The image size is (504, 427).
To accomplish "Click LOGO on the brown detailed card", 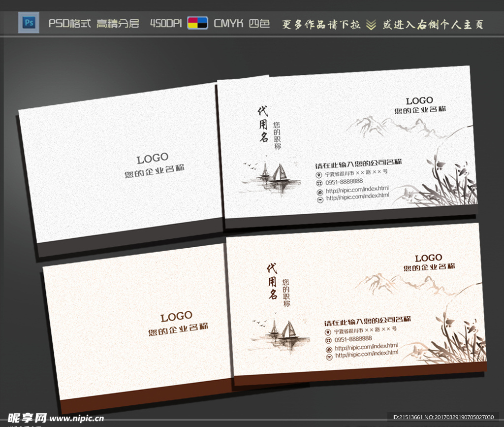I will tap(428, 258).
